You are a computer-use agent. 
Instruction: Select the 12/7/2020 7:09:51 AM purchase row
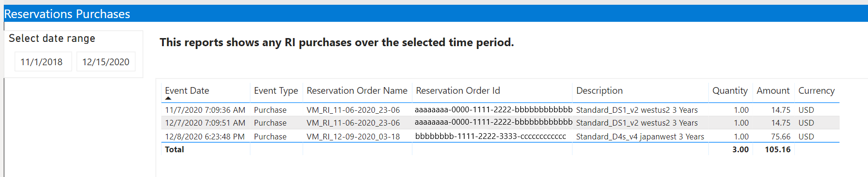500,123
